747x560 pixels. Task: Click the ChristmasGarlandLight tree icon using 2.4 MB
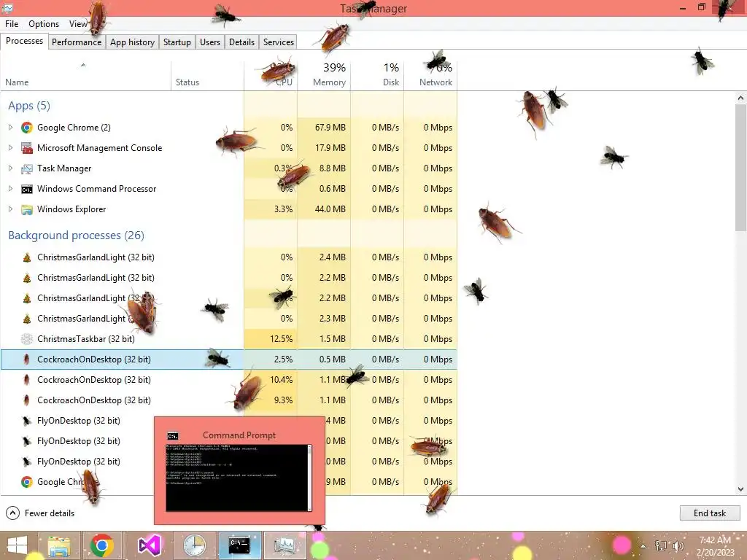[x=27, y=257]
